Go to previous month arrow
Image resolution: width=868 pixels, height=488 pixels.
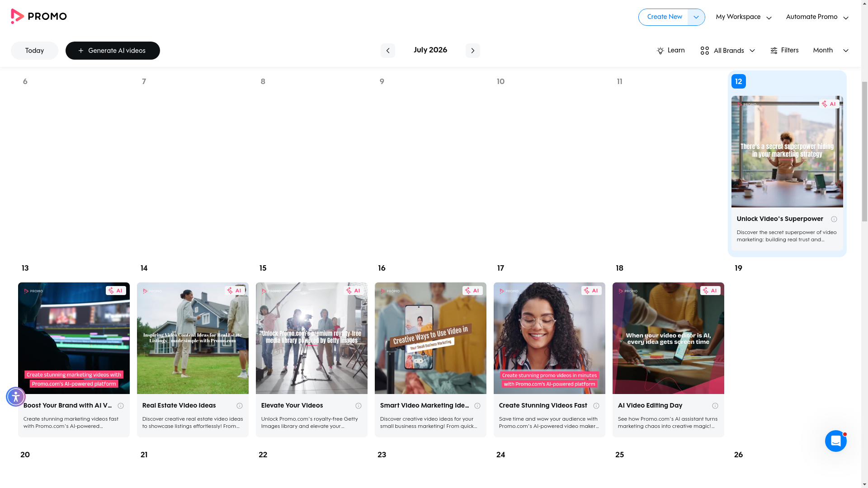point(387,51)
